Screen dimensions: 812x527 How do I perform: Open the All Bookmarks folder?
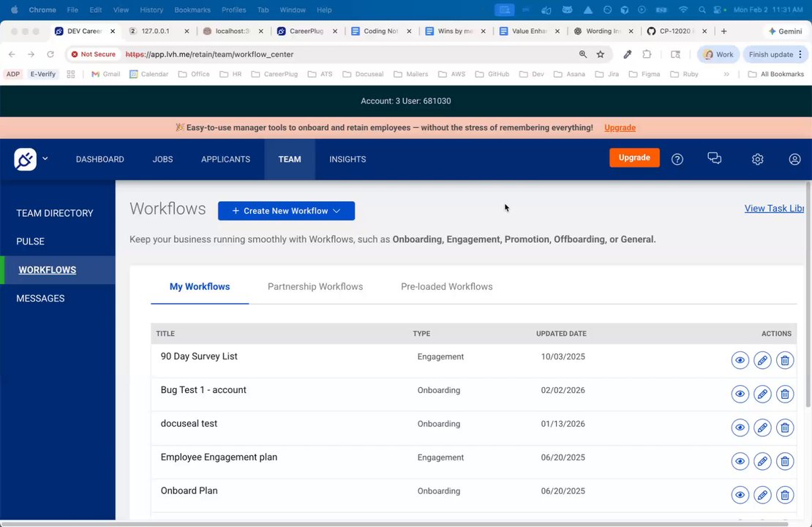pos(775,74)
